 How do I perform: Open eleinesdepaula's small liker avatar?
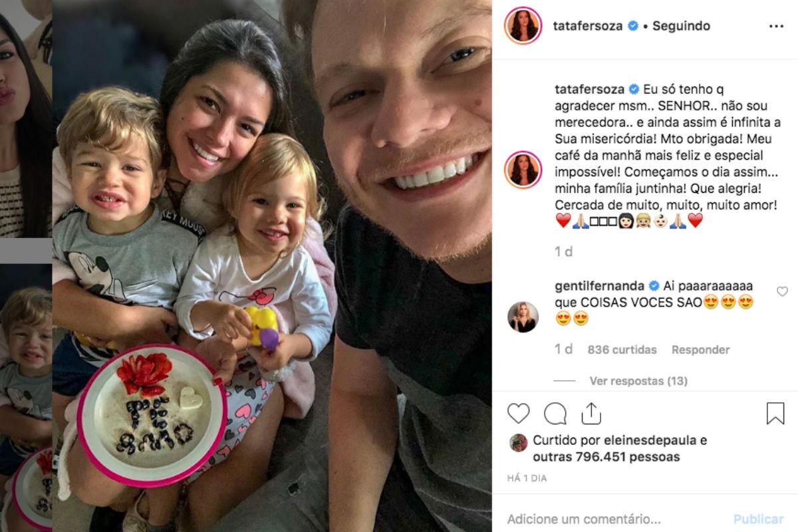point(518,443)
